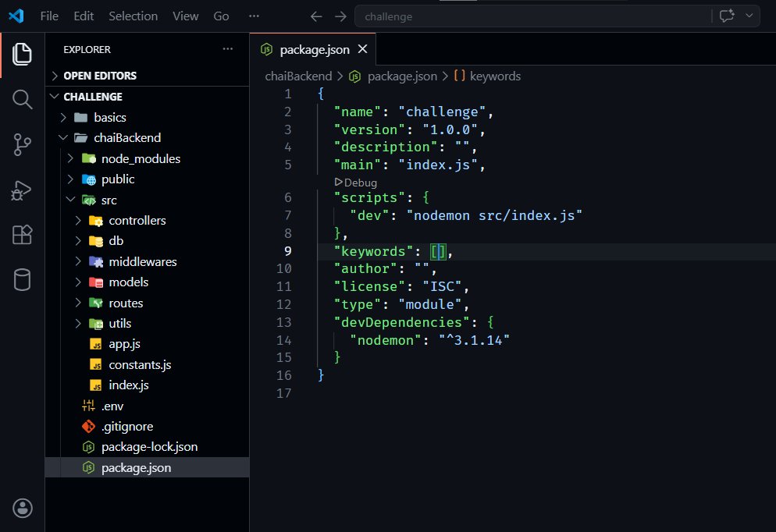
Task: Open the View menu
Action: (186, 16)
